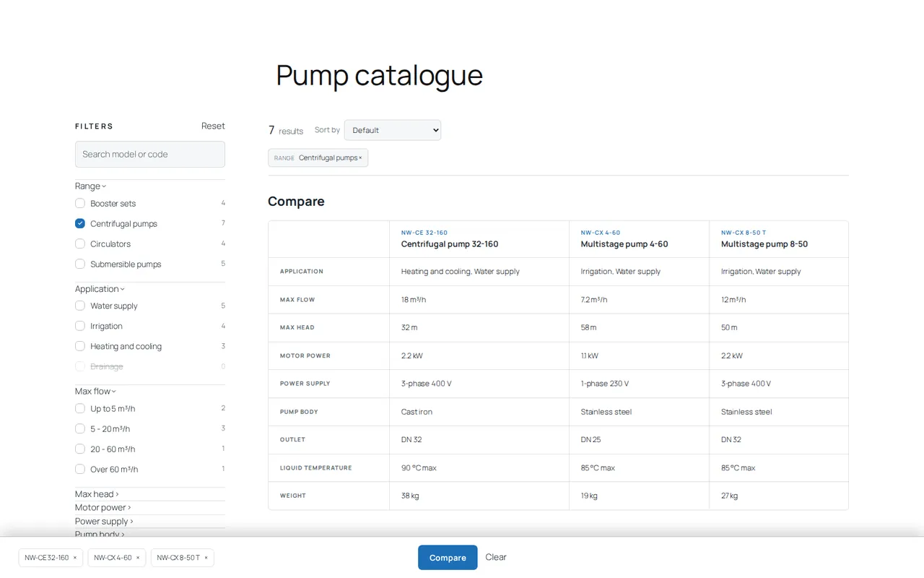
Task: Clear the comparison selection
Action: click(x=496, y=557)
